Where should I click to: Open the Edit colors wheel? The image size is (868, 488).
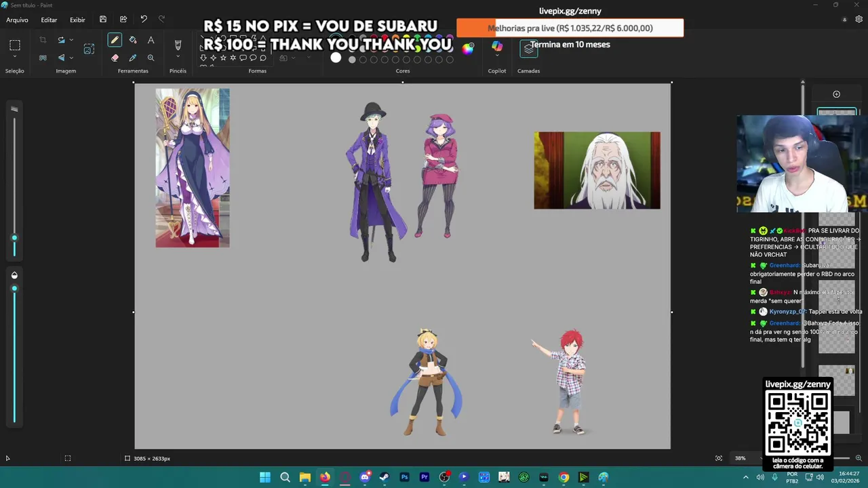point(468,48)
